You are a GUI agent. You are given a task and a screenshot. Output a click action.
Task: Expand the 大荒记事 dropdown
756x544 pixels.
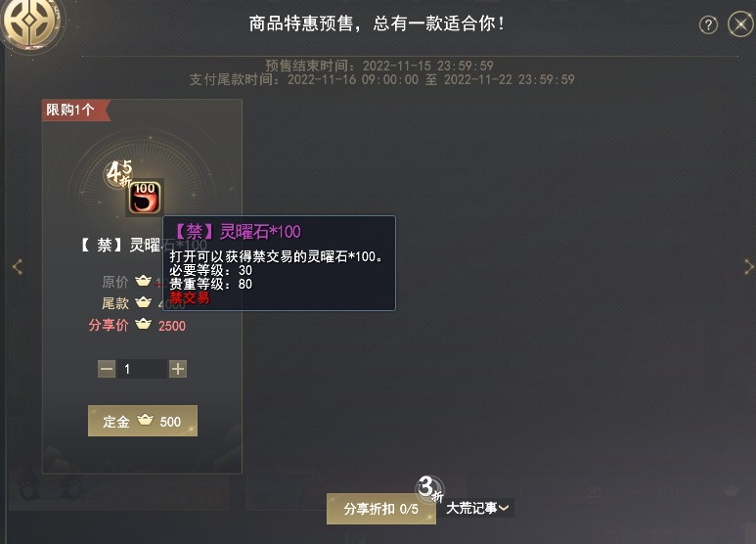coord(477,509)
